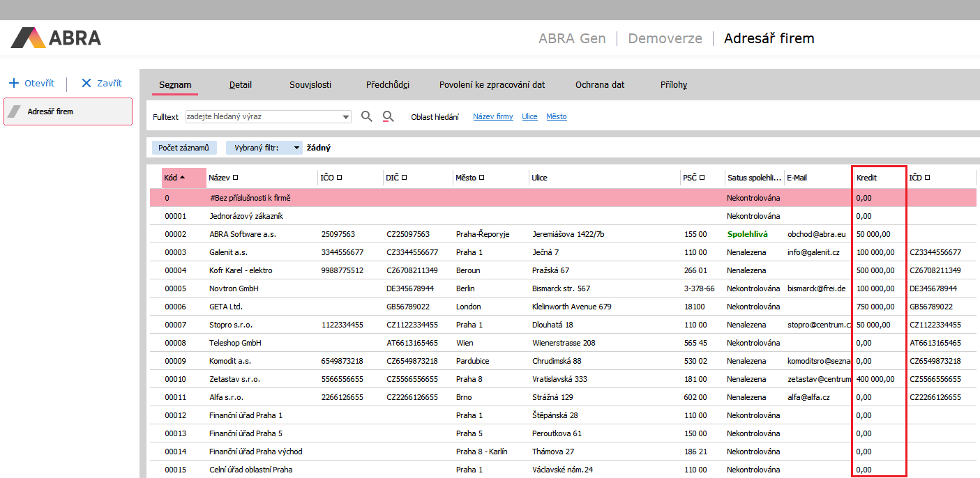Click the sort arrow in Kód header
The height and width of the screenshot is (478, 980).
(183, 178)
